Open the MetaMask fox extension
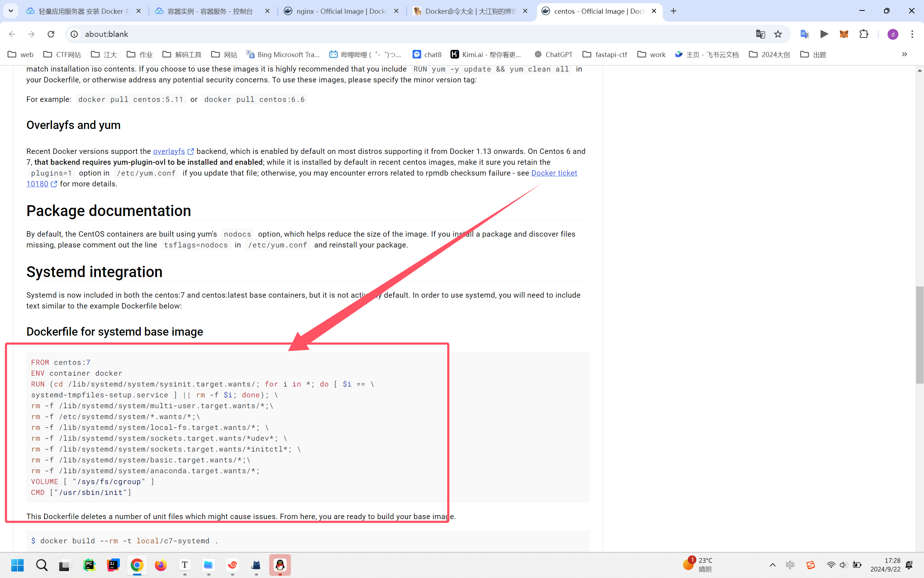Viewport: 924px width, 578px height. tap(844, 34)
